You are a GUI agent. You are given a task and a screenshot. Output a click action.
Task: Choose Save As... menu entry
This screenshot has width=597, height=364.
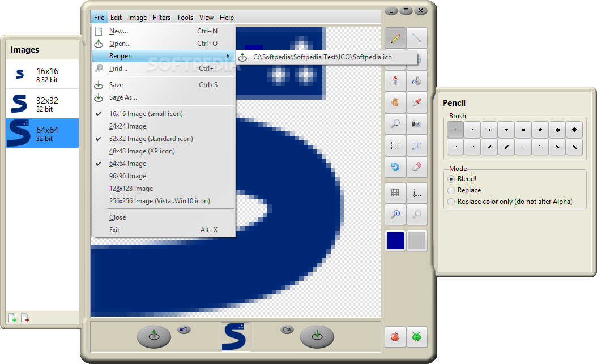163,97
